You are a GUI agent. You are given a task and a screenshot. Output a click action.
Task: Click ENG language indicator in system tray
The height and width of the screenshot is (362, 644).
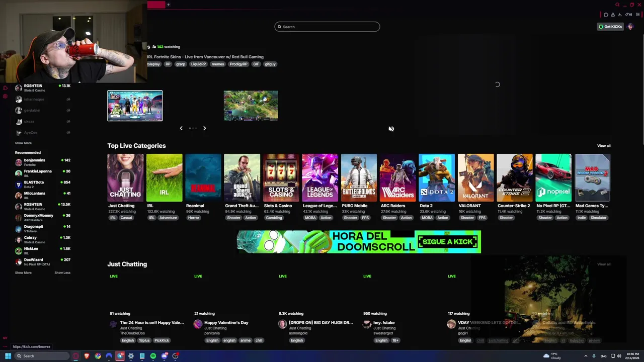click(x=603, y=356)
